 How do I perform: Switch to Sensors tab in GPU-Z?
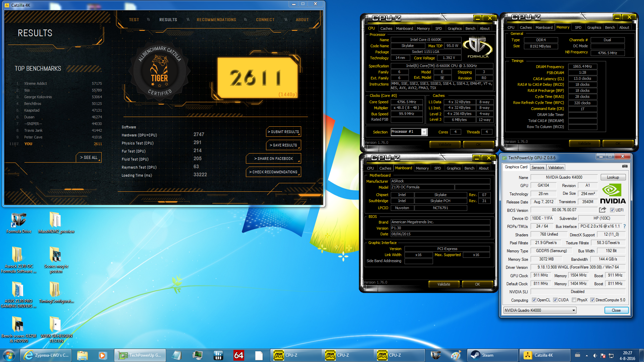click(x=538, y=167)
